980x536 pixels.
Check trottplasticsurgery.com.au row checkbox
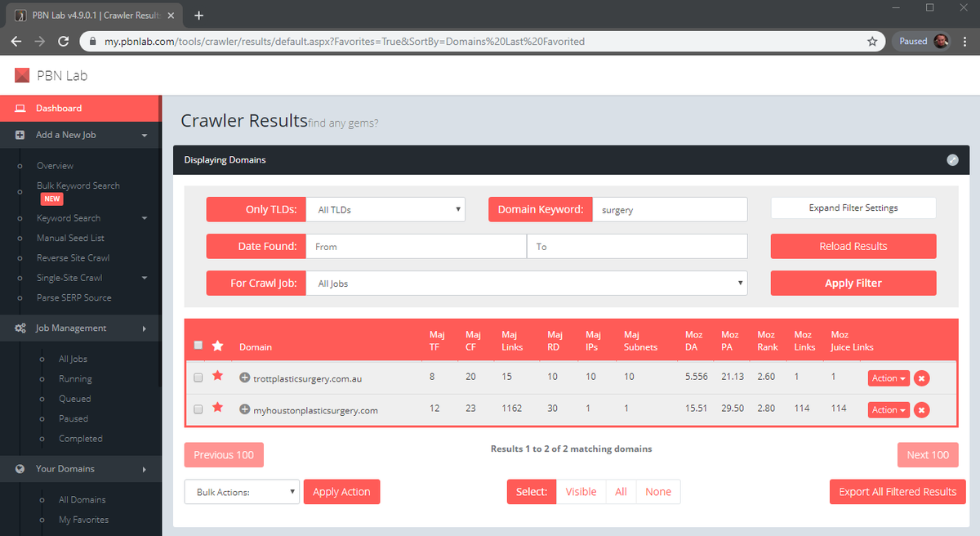tap(198, 378)
